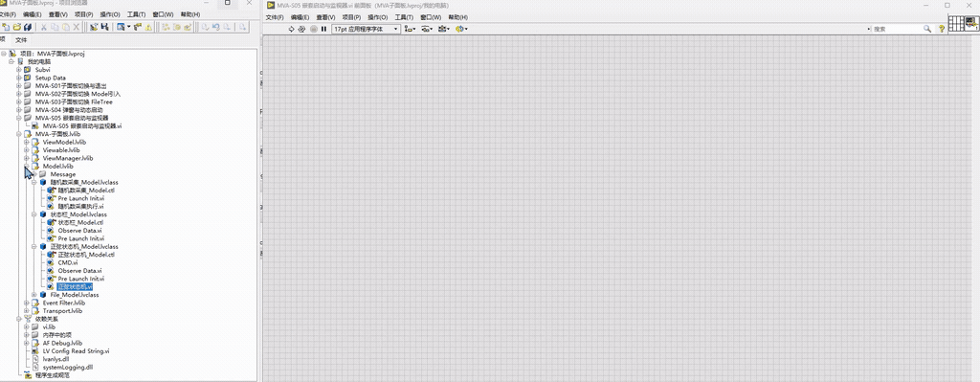Click the MVA-S05 VI file icon in tree

(35, 125)
